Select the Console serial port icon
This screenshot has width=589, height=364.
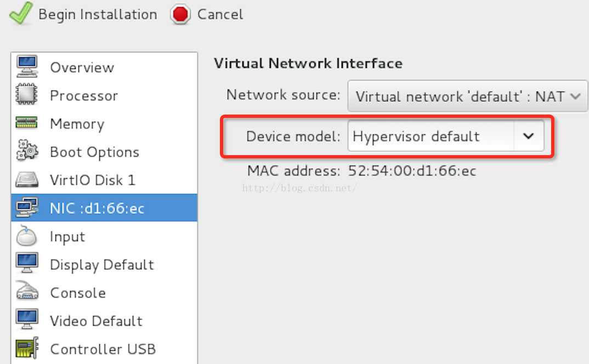coord(27,291)
